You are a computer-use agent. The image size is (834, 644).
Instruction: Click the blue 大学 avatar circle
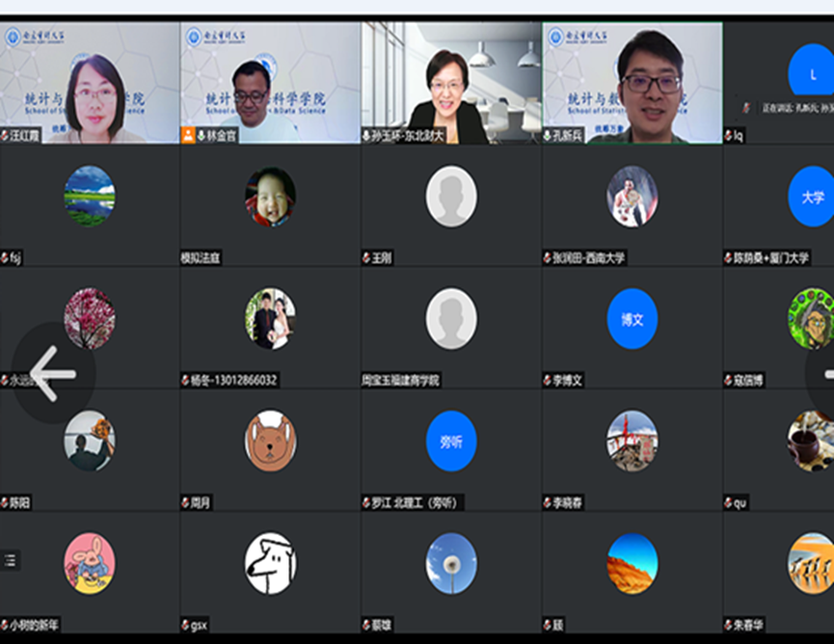point(812,197)
